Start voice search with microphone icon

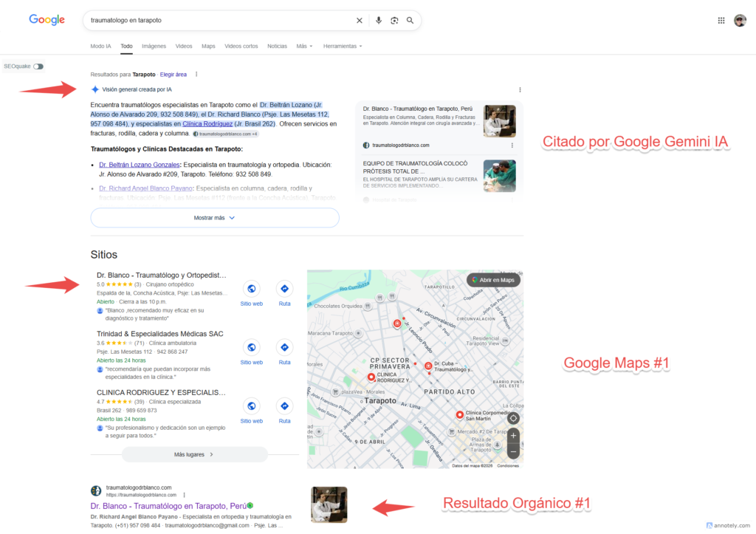click(x=379, y=20)
